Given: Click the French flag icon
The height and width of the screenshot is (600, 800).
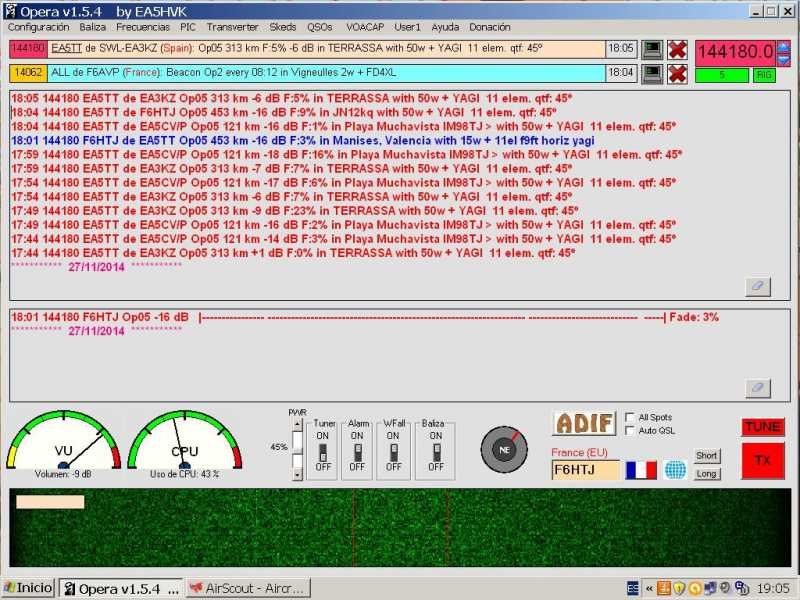Looking at the screenshot, I should [641, 470].
